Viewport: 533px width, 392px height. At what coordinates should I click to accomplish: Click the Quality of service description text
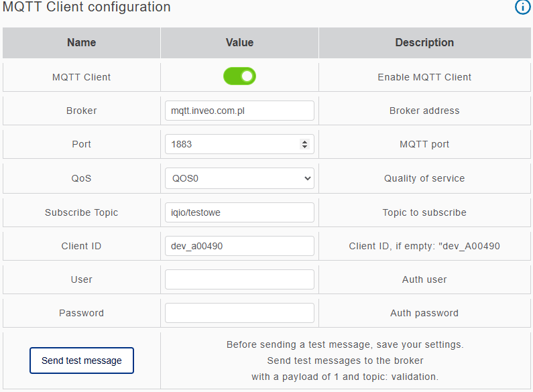(x=424, y=178)
